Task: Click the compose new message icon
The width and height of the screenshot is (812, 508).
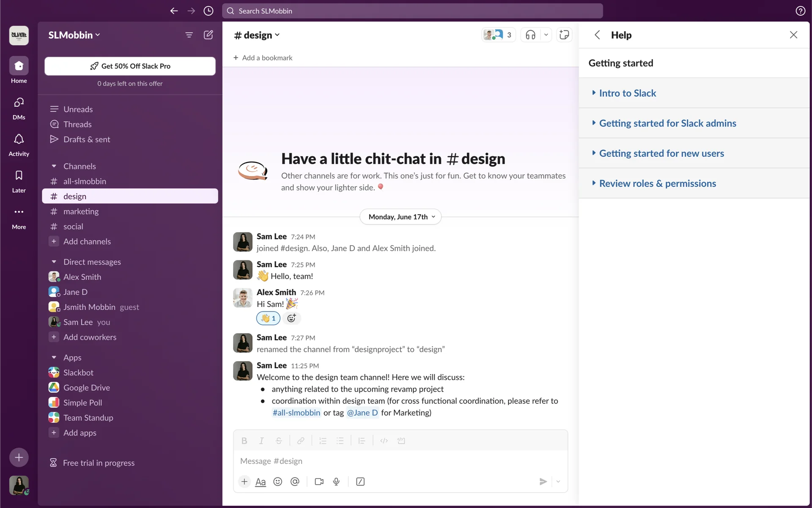Action: pyautogui.click(x=208, y=35)
